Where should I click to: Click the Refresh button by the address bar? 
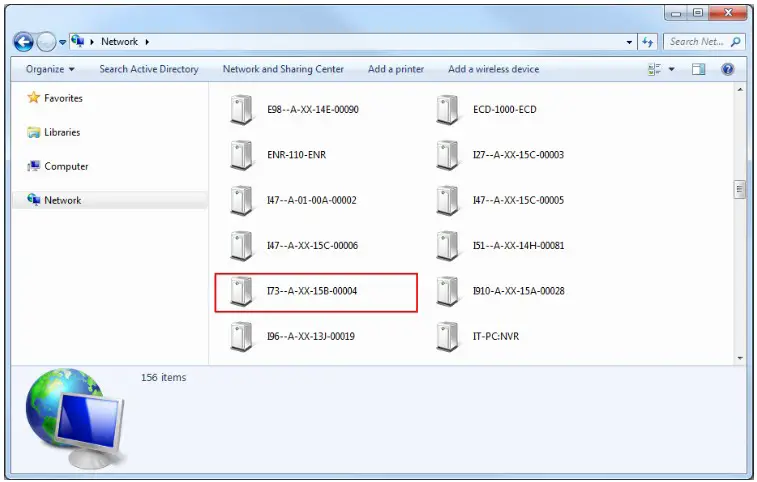tap(647, 42)
